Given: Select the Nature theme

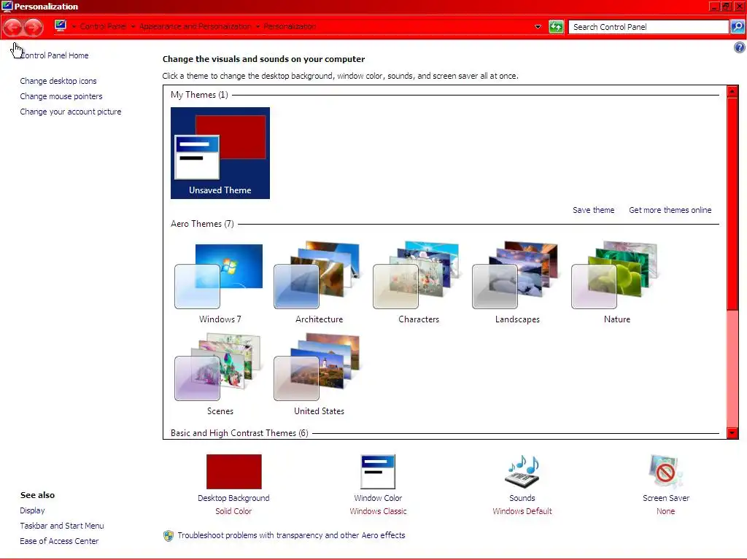Looking at the screenshot, I should pos(617,283).
